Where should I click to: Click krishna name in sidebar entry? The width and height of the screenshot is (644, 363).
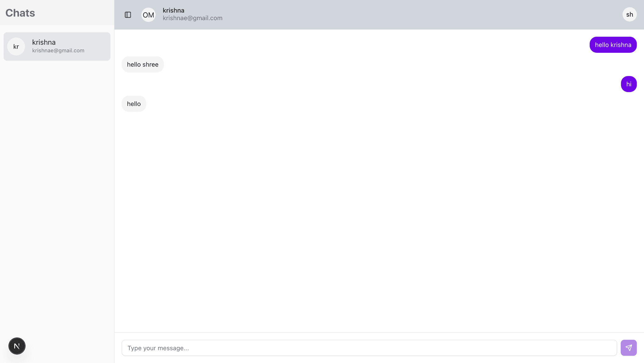(x=44, y=42)
